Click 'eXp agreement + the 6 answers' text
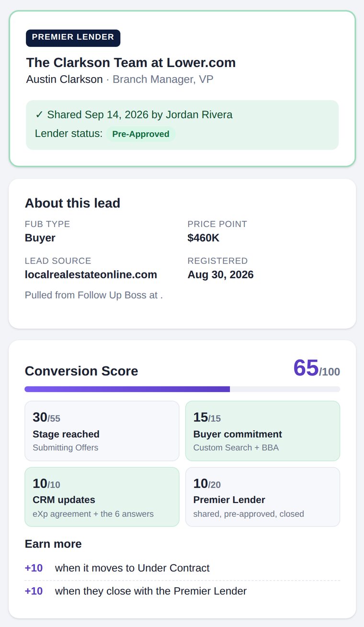The height and width of the screenshot is (627, 364). click(93, 513)
